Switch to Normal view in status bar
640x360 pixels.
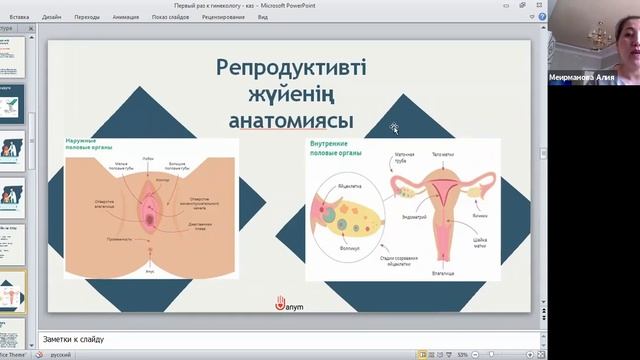coord(422,355)
